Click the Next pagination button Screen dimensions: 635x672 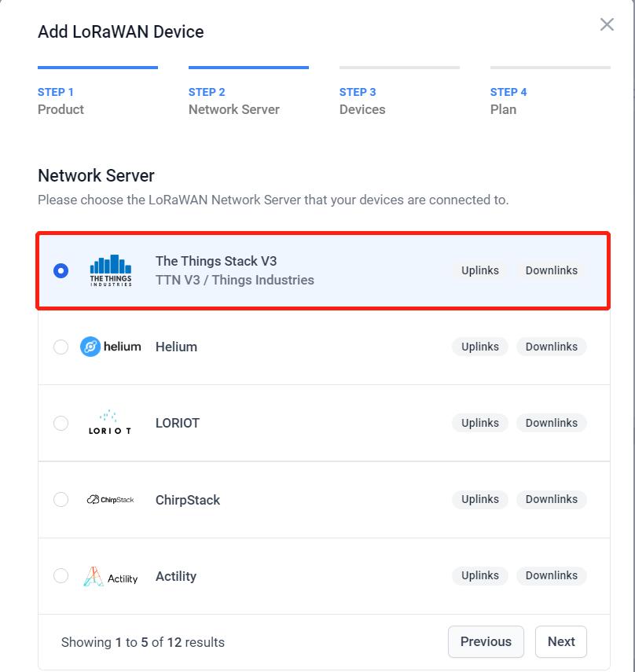[x=560, y=641]
